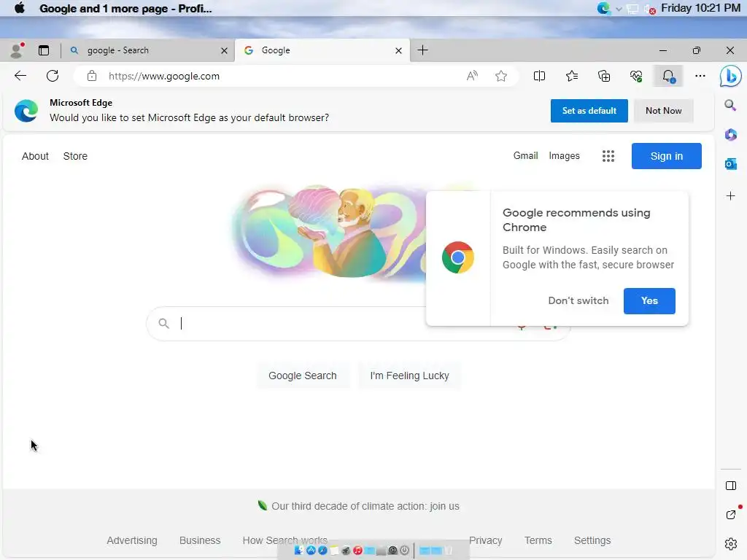Open the Store link
Screen dimensions: 747x560
(75, 156)
